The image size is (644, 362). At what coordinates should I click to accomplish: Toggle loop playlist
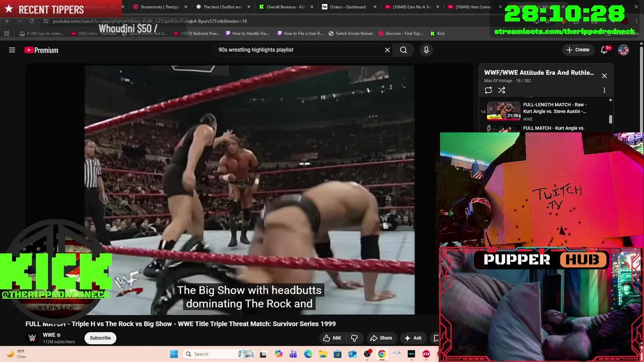pos(488,90)
